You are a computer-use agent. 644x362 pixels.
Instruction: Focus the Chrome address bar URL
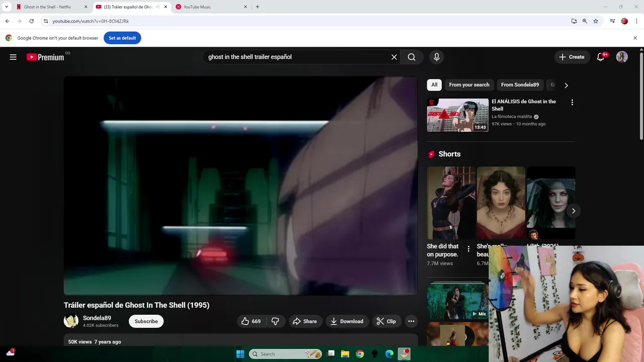click(91, 21)
